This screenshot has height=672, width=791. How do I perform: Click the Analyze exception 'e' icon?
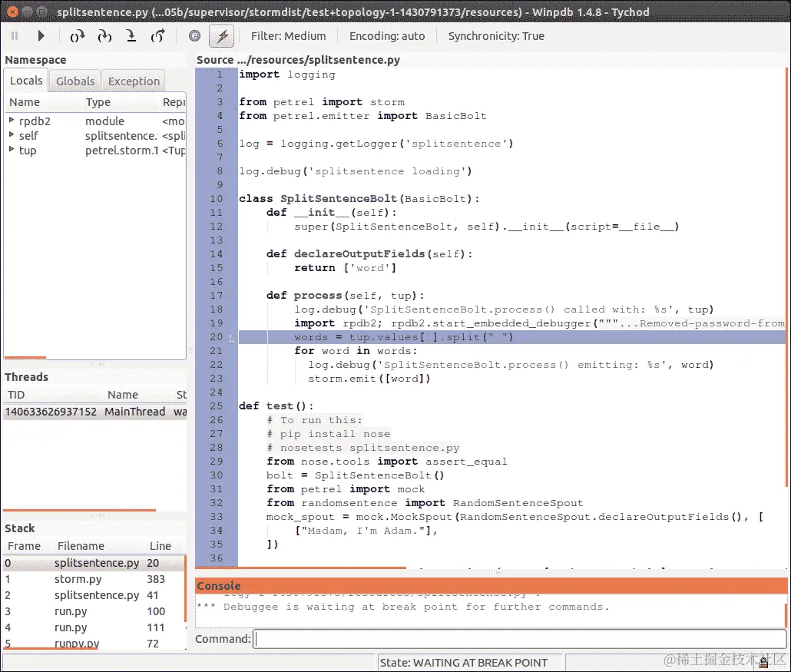194,36
